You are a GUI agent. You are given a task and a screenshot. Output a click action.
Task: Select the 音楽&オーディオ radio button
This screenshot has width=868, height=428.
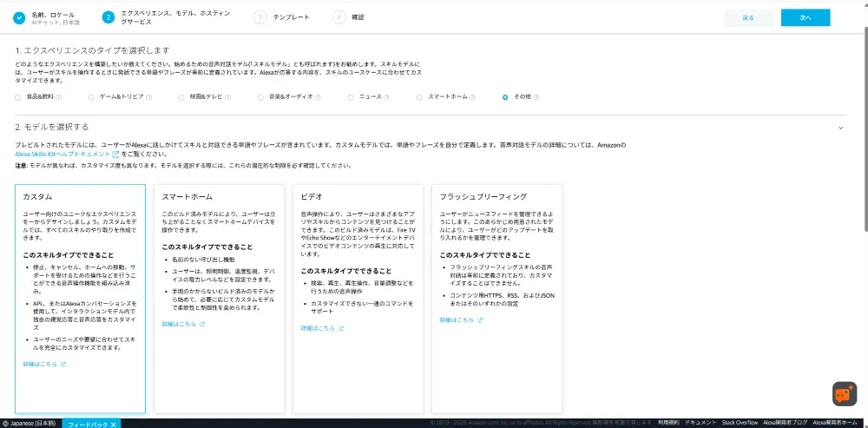tap(260, 97)
